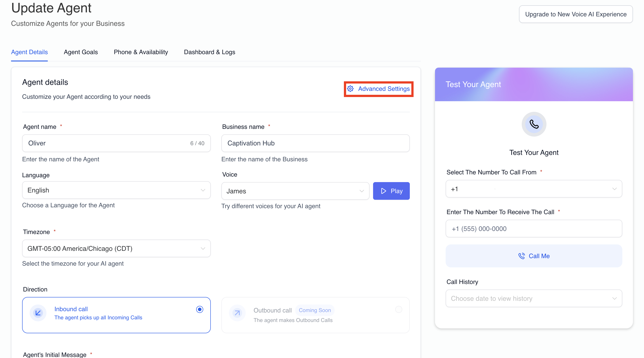Open the Language dropdown showing English

[116, 190]
